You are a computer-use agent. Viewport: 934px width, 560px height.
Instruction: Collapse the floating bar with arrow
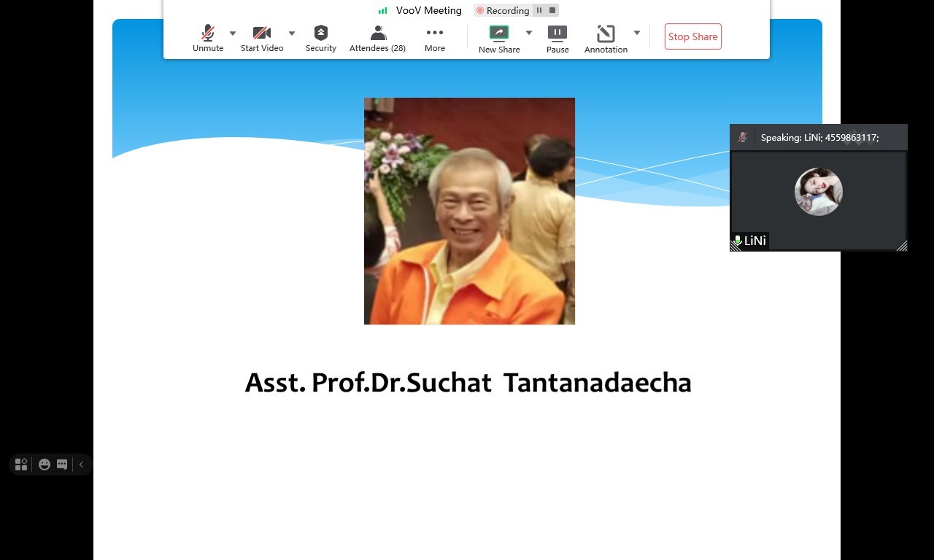click(82, 464)
